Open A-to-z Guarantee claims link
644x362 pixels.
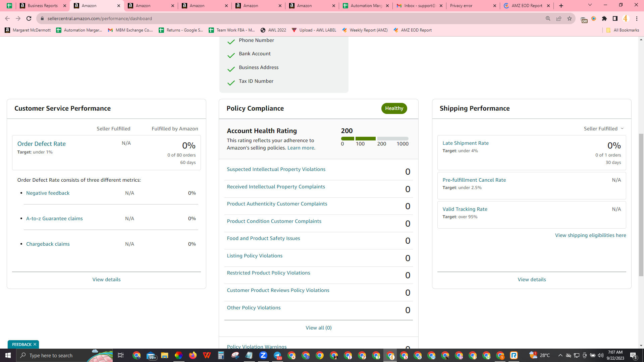click(54, 219)
